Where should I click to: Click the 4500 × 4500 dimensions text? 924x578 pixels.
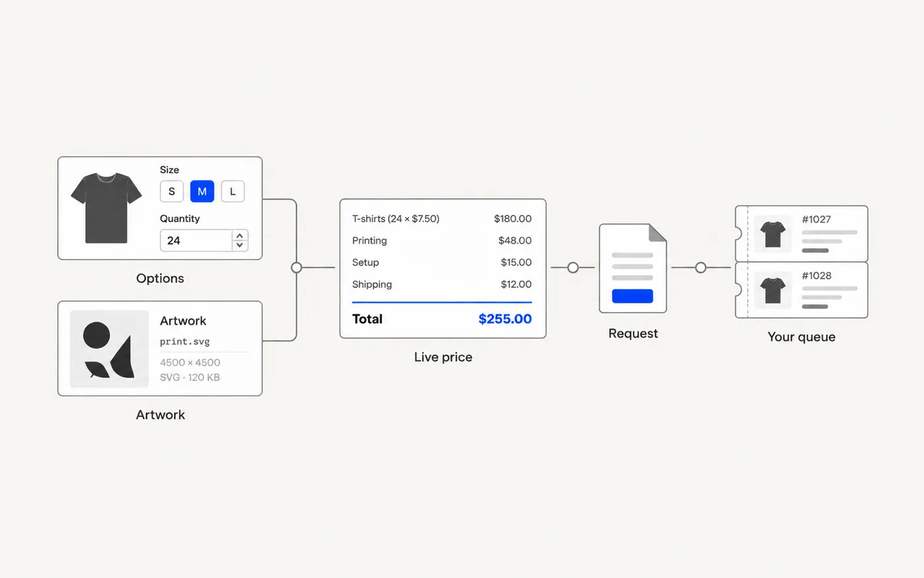coord(190,362)
